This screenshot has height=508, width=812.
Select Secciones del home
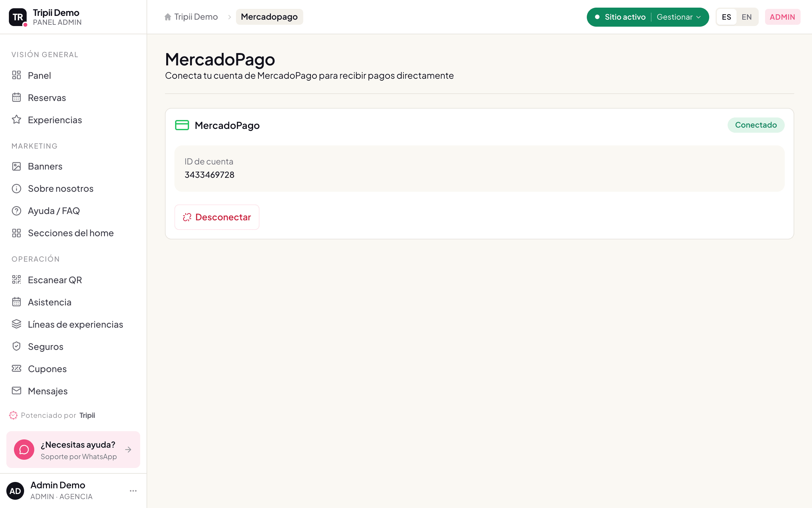tap(73, 233)
